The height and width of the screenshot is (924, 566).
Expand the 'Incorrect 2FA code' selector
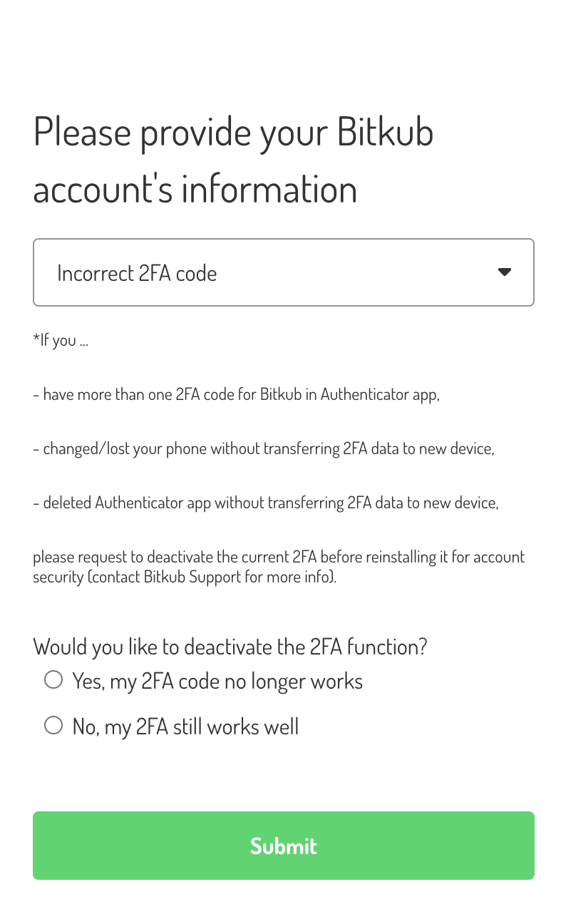pos(283,272)
